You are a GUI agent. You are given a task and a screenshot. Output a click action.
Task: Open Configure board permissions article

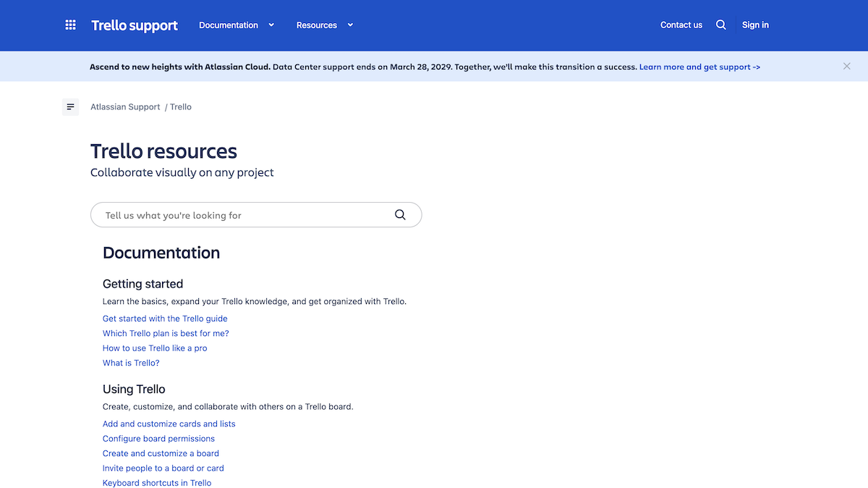click(158, 438)
